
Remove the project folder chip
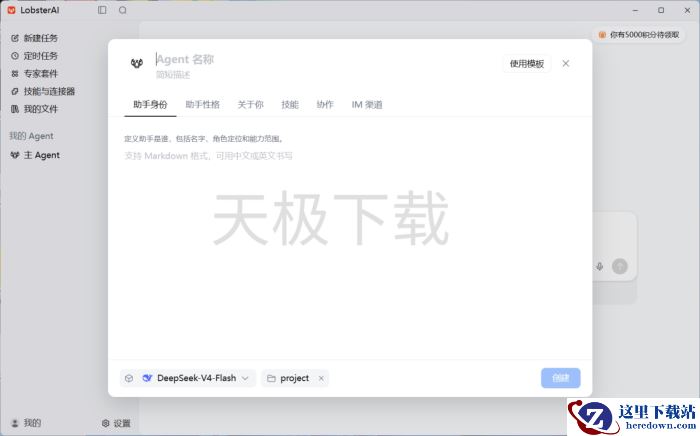pos(321,378)
